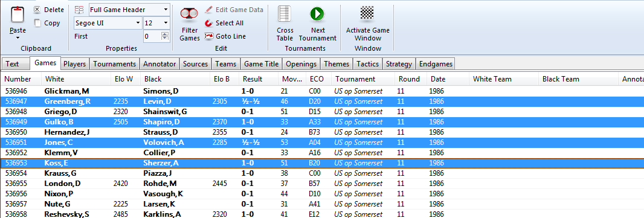Toggle the Copy checkbox

(38, 23)
